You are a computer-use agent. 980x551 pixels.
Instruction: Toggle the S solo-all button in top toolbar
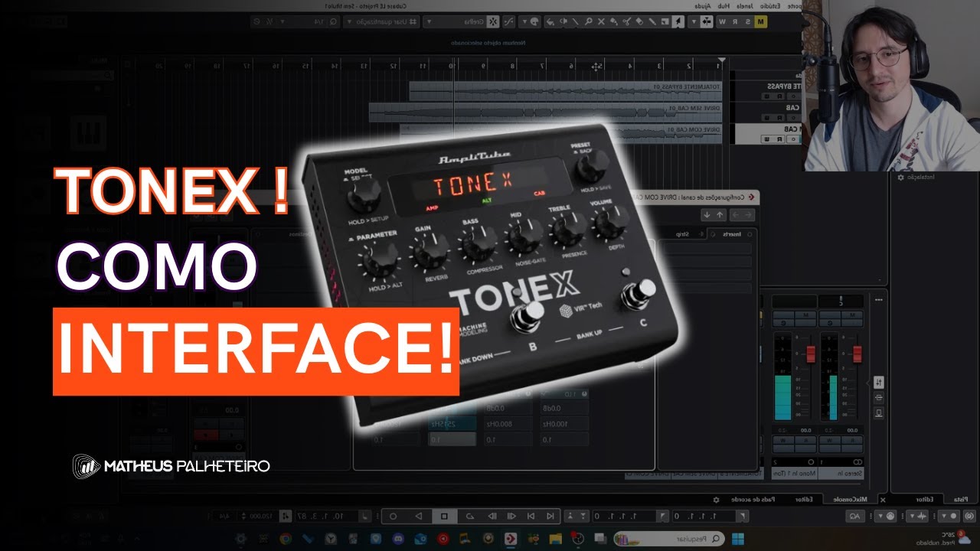click(x=748, y=21)
